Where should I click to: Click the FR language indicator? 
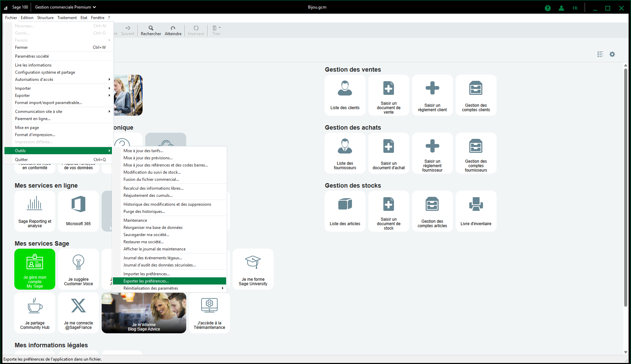tap(575, 8)
